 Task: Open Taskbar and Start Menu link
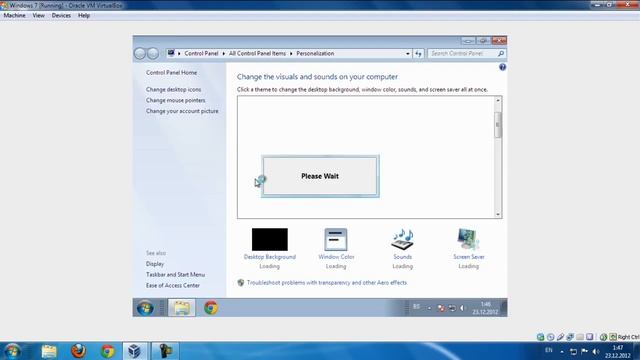176,275
